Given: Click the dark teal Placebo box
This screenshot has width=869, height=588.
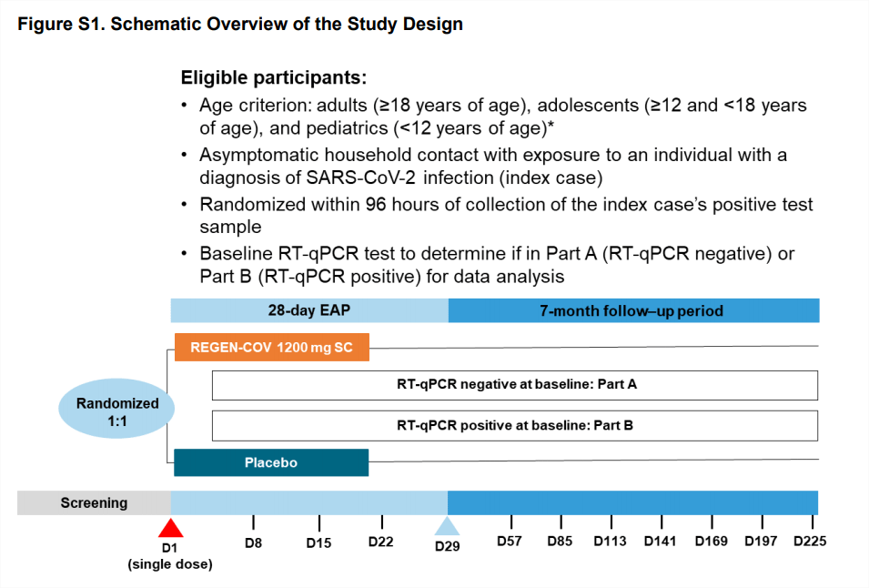Looking at the screenshot, I should (271, 462).
